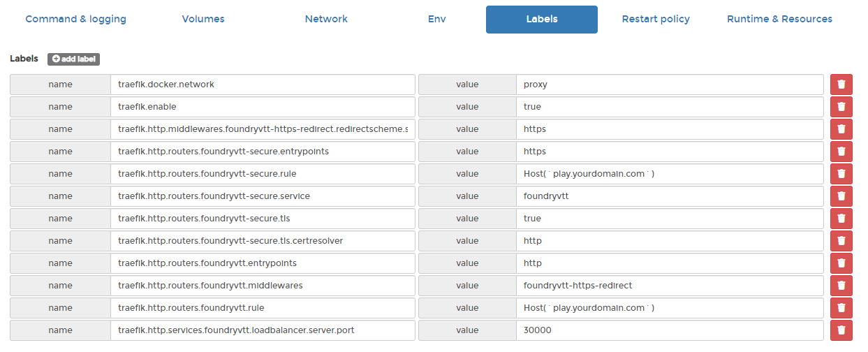Select the Runtime & Resources tab

[779, 20]
